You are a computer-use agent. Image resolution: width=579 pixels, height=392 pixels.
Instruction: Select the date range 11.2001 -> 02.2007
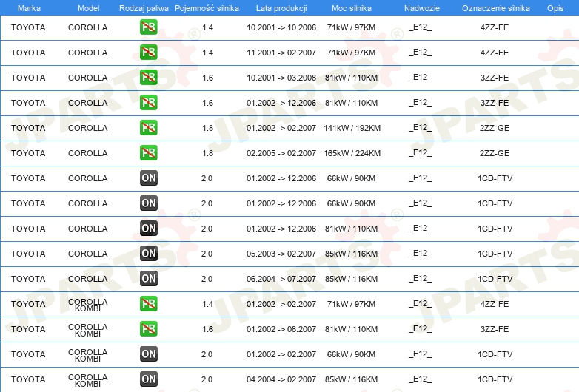pyautogui.click(x=281, y=53)
